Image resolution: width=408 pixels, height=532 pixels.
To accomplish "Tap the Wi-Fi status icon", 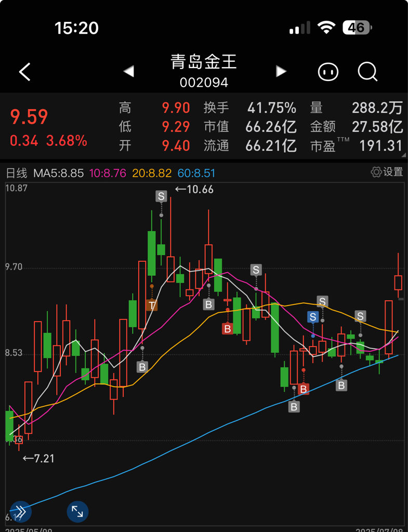I will click(x=326, y=28).
